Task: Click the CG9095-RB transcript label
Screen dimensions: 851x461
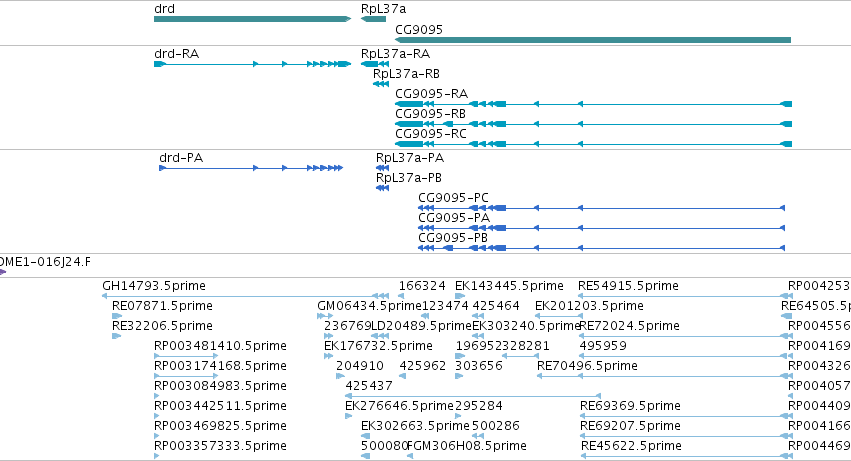Action: [430, 114]
